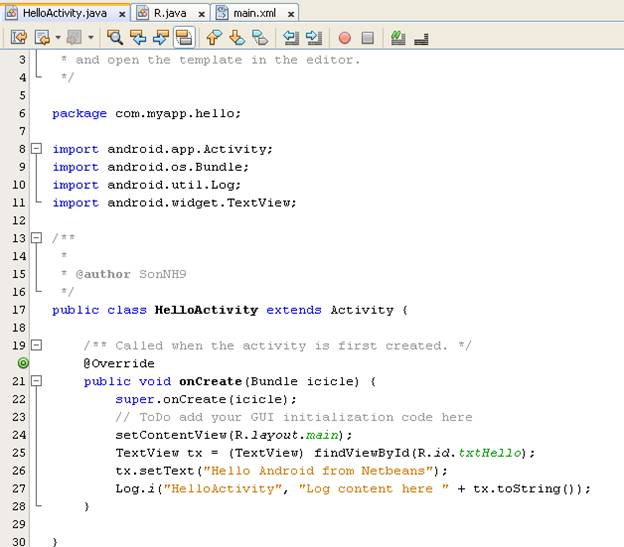Click 'super' keyword on line 22

click(135, 399)
